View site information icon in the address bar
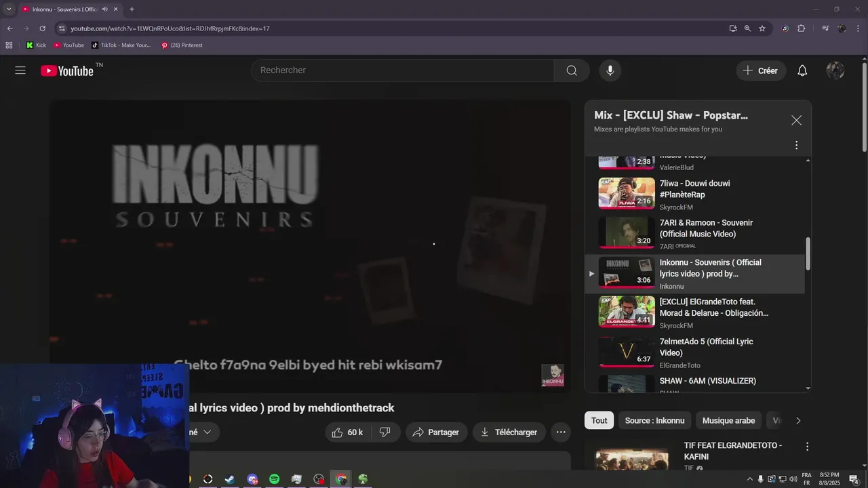This screenshot has height=488, width=868. [x=62, y=28]
